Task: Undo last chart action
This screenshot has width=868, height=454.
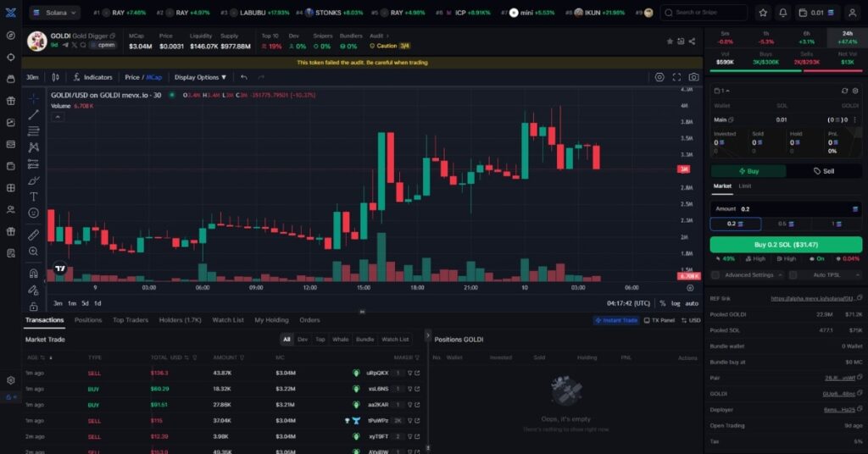Action: pyautogui.click(x=244, y=77)
